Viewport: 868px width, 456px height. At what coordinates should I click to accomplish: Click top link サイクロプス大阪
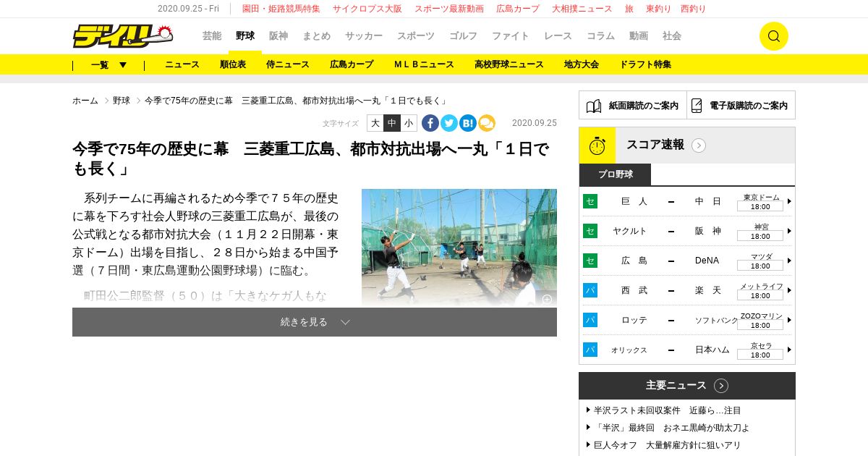367,9
